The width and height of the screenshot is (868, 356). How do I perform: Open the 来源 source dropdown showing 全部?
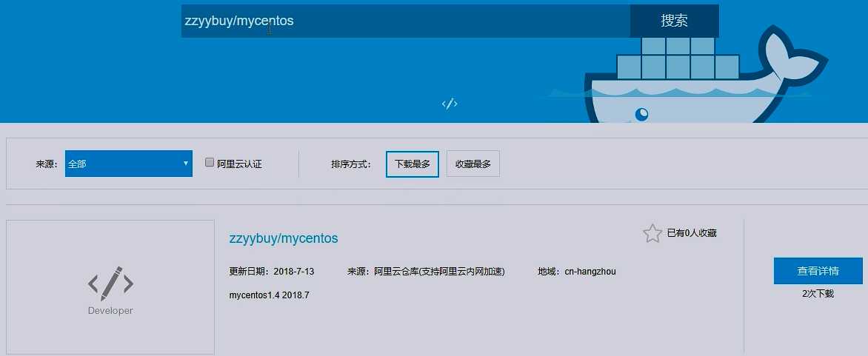pos(128,164)
